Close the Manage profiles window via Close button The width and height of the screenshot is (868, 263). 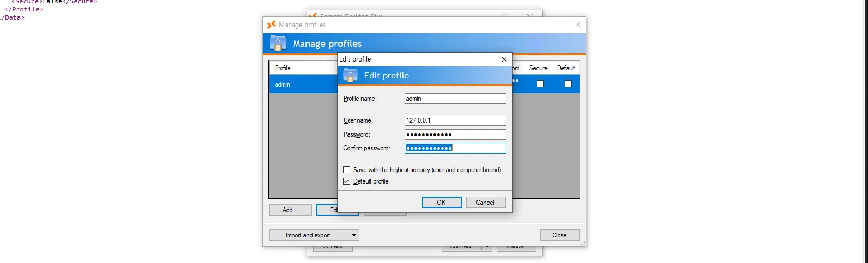(560, 235)
